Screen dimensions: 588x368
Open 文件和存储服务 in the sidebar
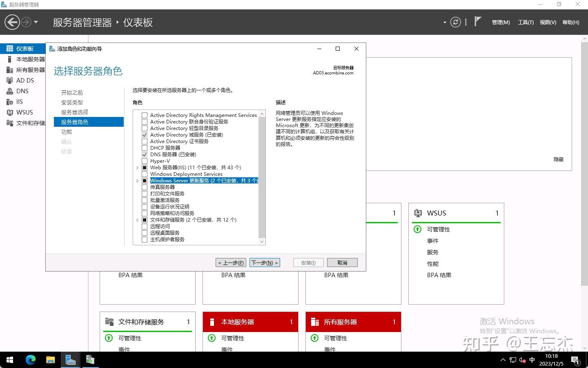coord(23,123)
